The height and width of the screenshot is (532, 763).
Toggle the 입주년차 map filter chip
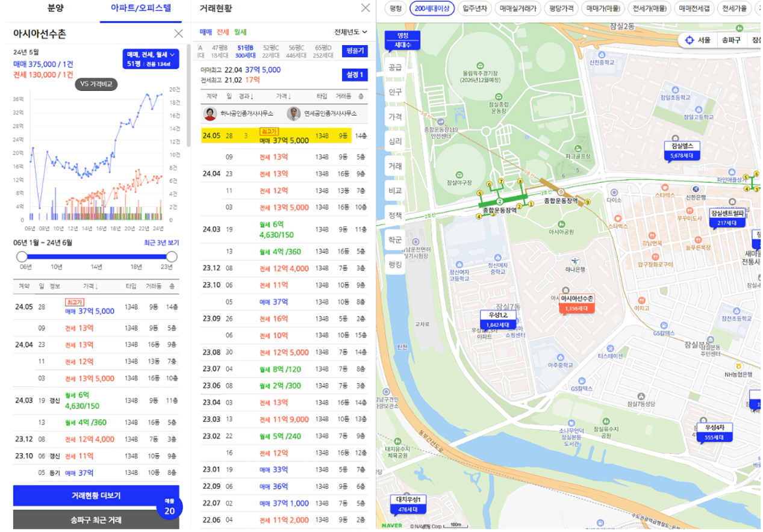pos(475,8)
